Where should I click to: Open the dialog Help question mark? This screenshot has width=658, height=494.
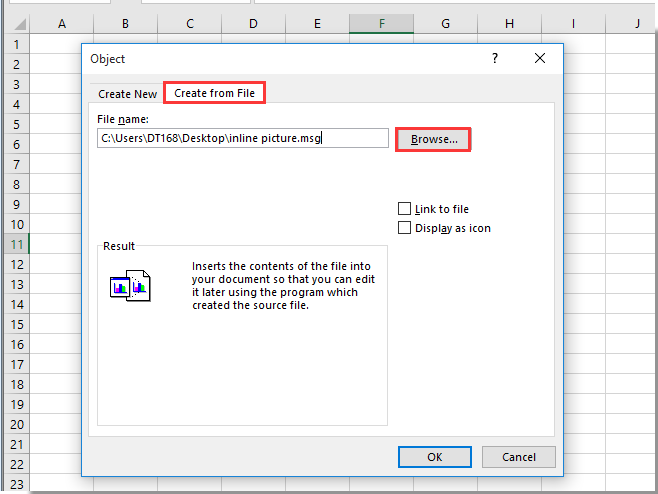click(x=494, y=59)
